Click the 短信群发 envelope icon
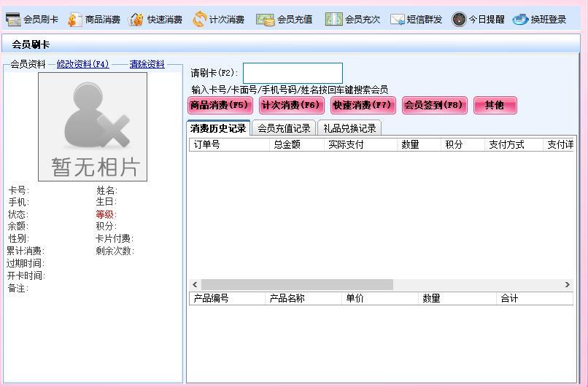588x387 pixels. pyautogui.click(x=397, y=19)
